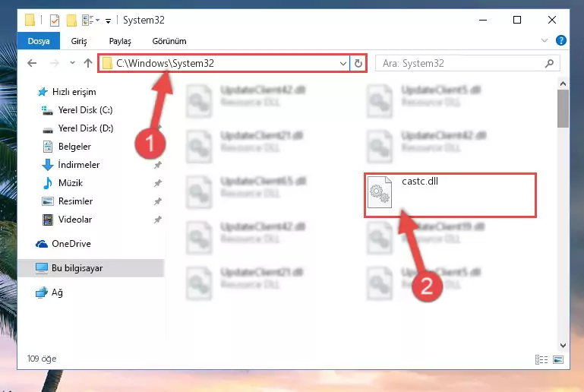Expand the ribbon with the chevron
The height and width of the screenshot is (392, 584).
click(545, 40)
